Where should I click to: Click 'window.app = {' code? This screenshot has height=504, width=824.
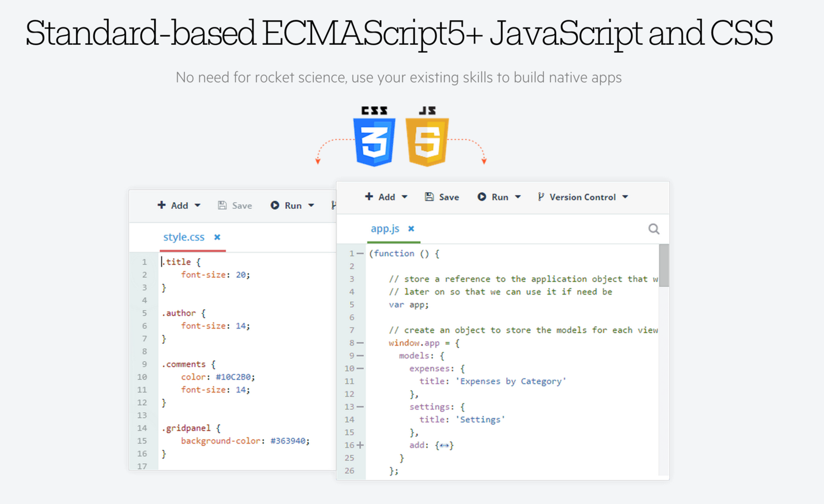pyautogui.click(x=424, y=343)
